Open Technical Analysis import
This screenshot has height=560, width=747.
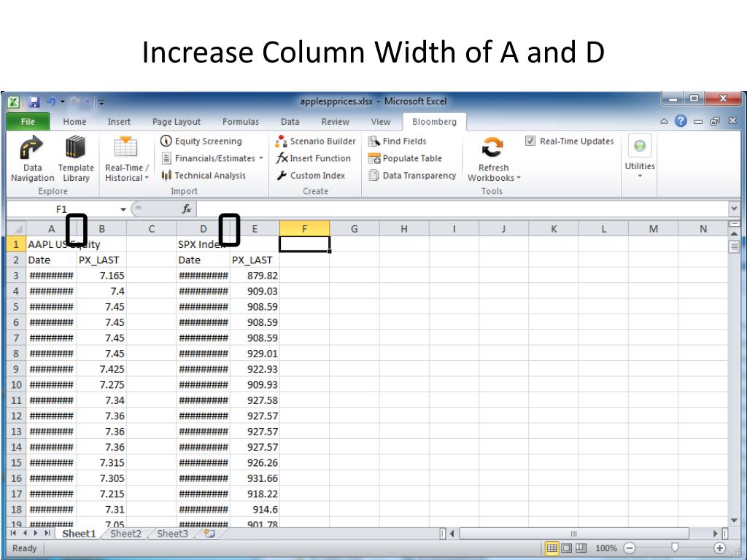(204, 175)
